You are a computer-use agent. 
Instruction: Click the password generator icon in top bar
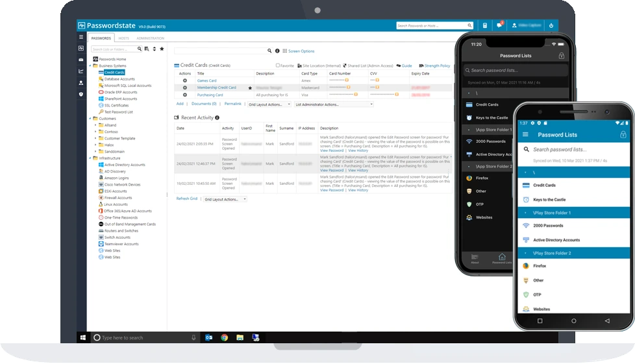[485, 25]
